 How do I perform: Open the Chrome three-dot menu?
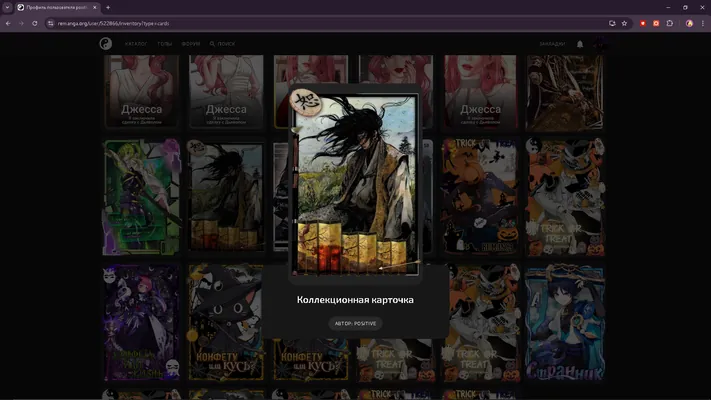point(703,23)
